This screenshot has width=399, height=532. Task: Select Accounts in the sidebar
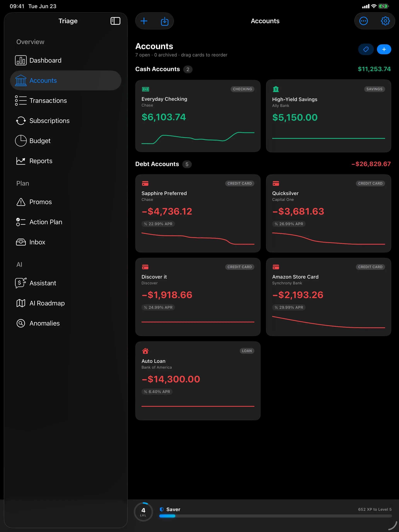click(65, 80)
